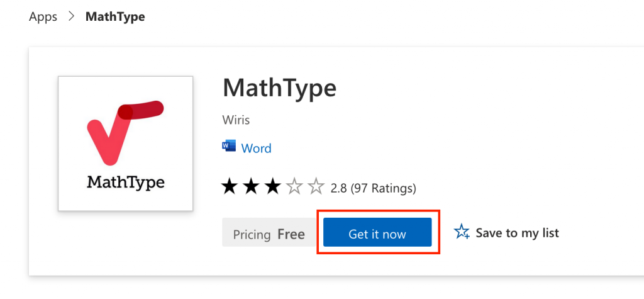Image resolution: width=644 pixels, height=299 pixels.
Task: Click the second filled rating star
Action: coord(251,187)
